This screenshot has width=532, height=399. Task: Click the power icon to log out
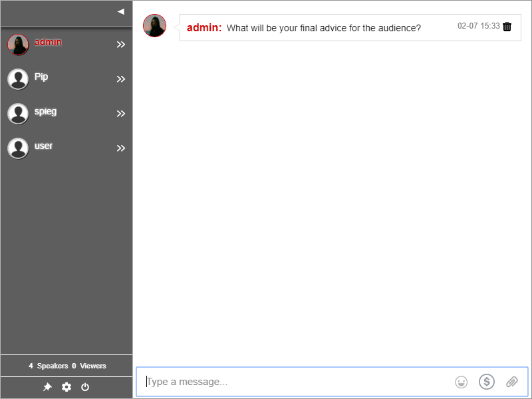(85, 387)
